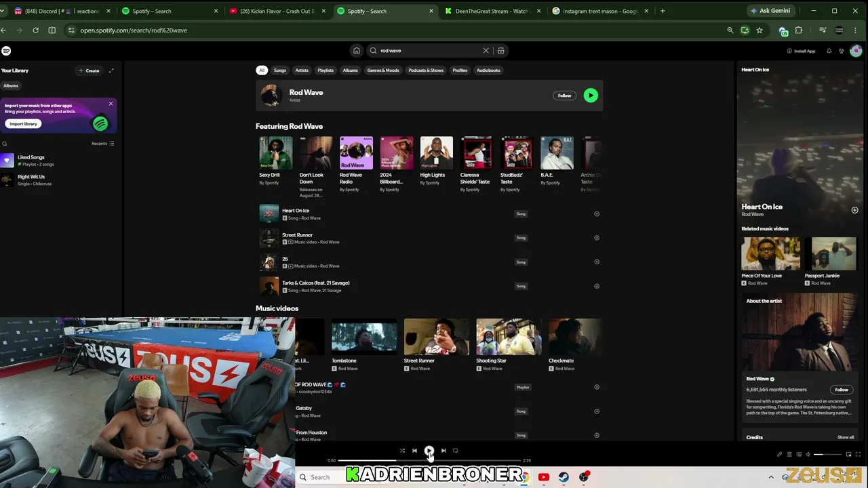Screen dimensions: 868x488
Task: Add song '25' to Liked Songs
Action: (x=597, y=262)
